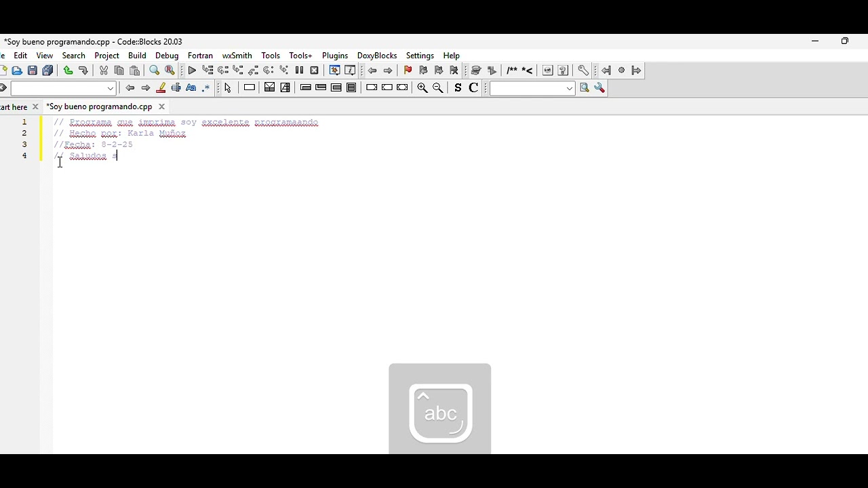Undo the last edit
Viewport: 868px width, 488px height.
point(68,70)
